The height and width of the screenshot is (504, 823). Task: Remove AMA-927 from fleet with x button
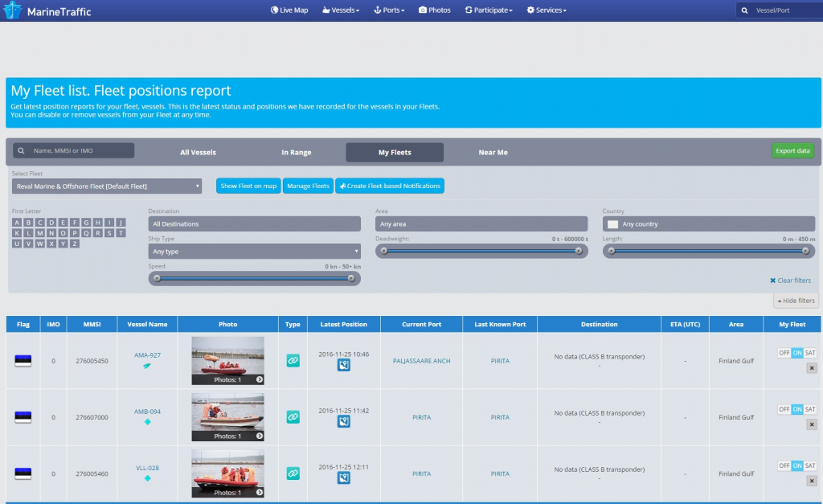click(x=812, y=368)
